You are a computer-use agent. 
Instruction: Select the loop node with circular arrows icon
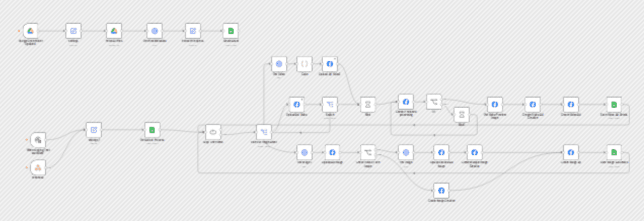coord(213,132)
